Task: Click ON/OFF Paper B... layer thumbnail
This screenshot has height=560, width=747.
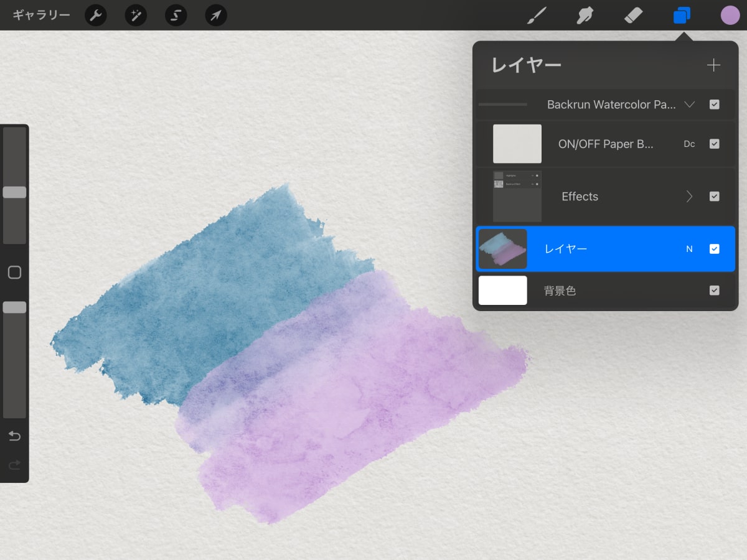Action: click(517, 144)
